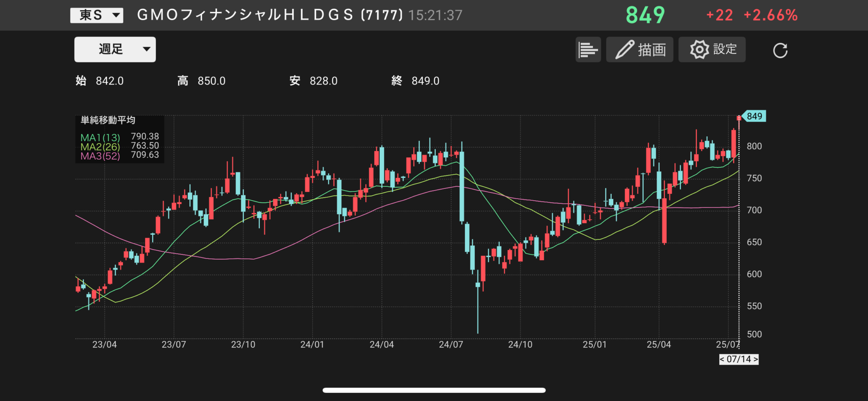Open the chart style list icon
The width and height of the screenshot is (868, 401).
pos(588,50)
